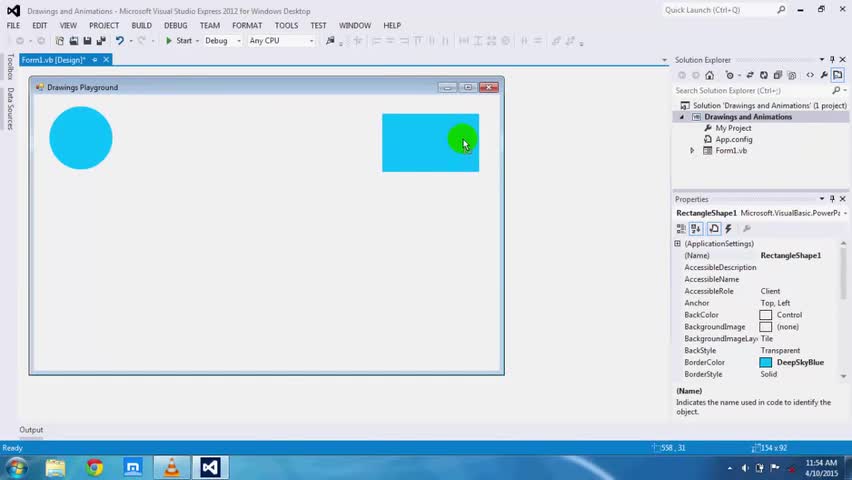Open VLC media player from taskbar

click(172, 467)
